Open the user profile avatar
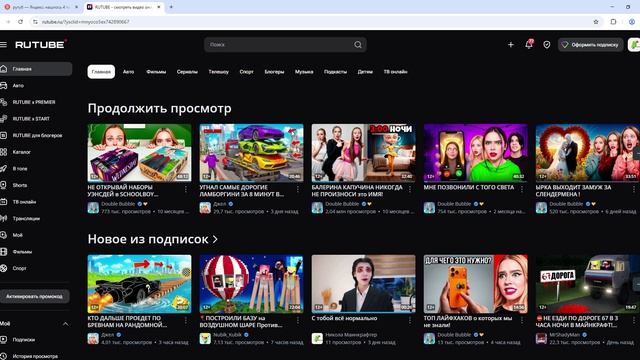640x360 pixels. tap(634, 44)
